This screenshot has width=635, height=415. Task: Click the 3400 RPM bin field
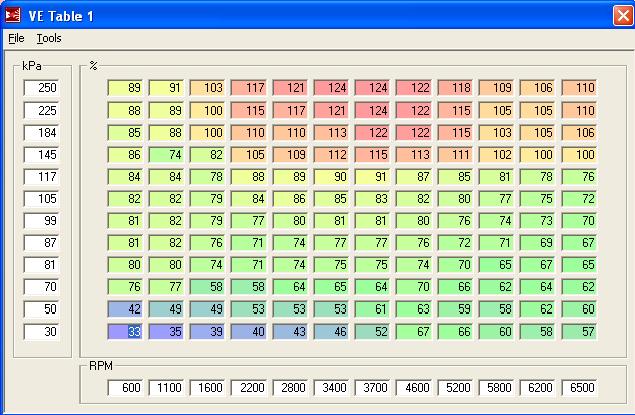pyautogui.click(x=332, y=387)
